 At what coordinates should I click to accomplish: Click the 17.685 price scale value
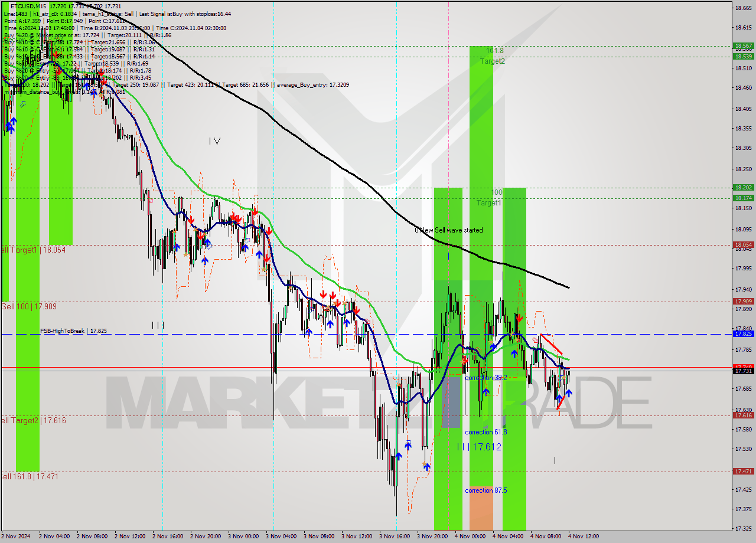click(743, 388)
